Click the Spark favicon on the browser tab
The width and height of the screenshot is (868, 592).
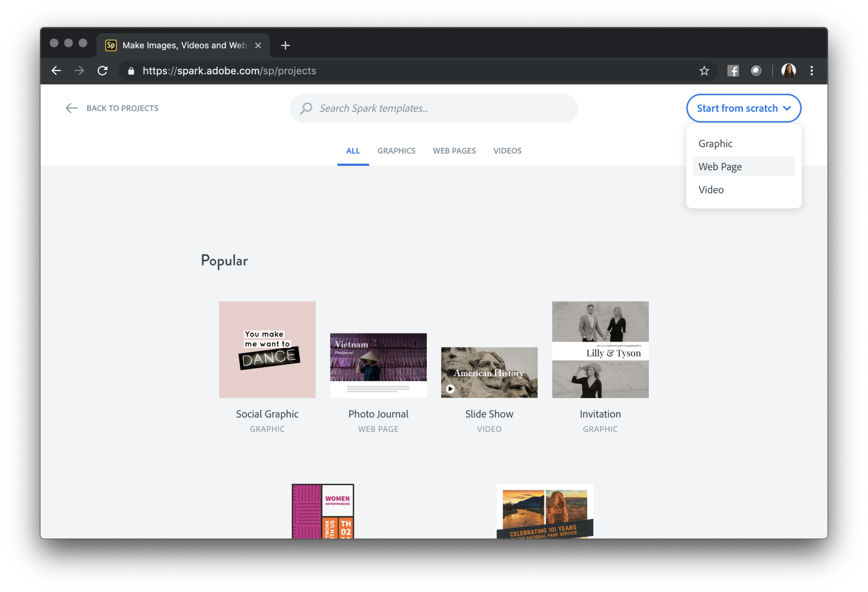click(111, 45)
